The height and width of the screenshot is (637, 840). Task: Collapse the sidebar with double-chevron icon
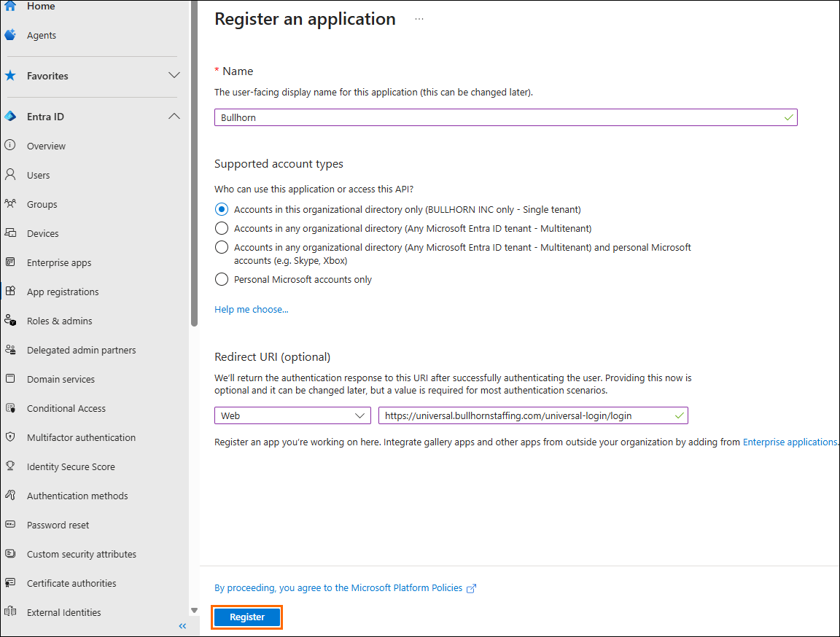pos(183,626)
